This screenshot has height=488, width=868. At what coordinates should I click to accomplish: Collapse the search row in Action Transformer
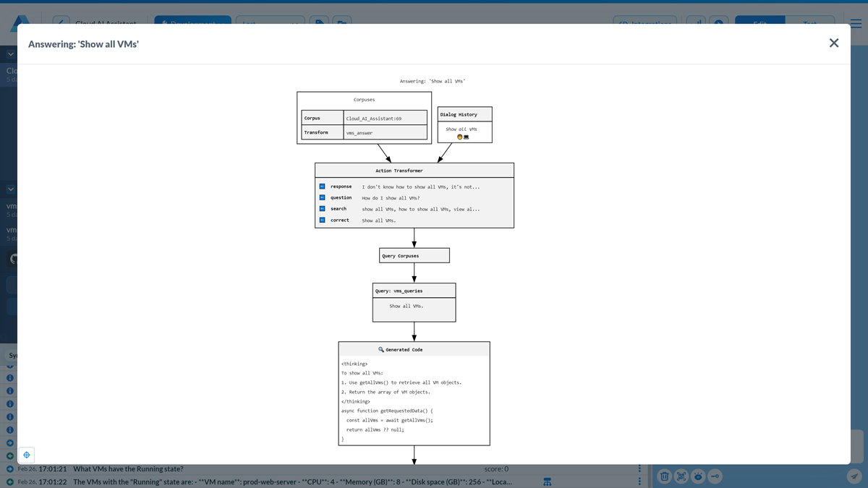[322, 209]
